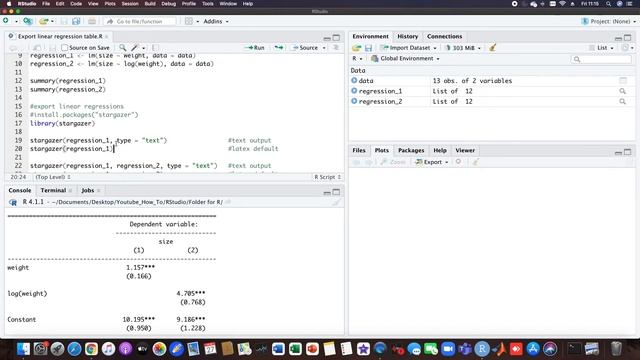Open the Export dropdown in Plots pane

(431, 162)
